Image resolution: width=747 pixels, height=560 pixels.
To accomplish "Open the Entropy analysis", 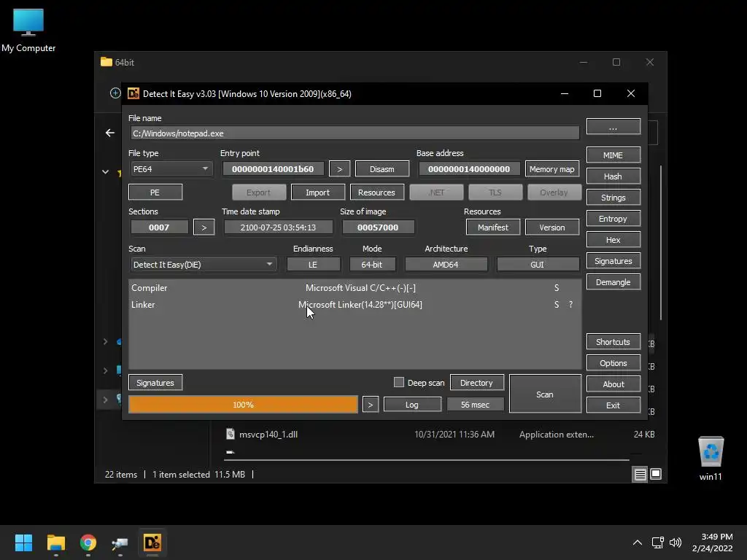I will (x=613, y=219).
